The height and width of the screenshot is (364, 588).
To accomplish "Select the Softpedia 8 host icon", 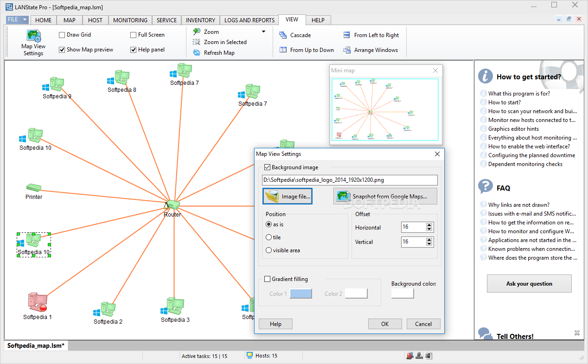I will [118, 78].
